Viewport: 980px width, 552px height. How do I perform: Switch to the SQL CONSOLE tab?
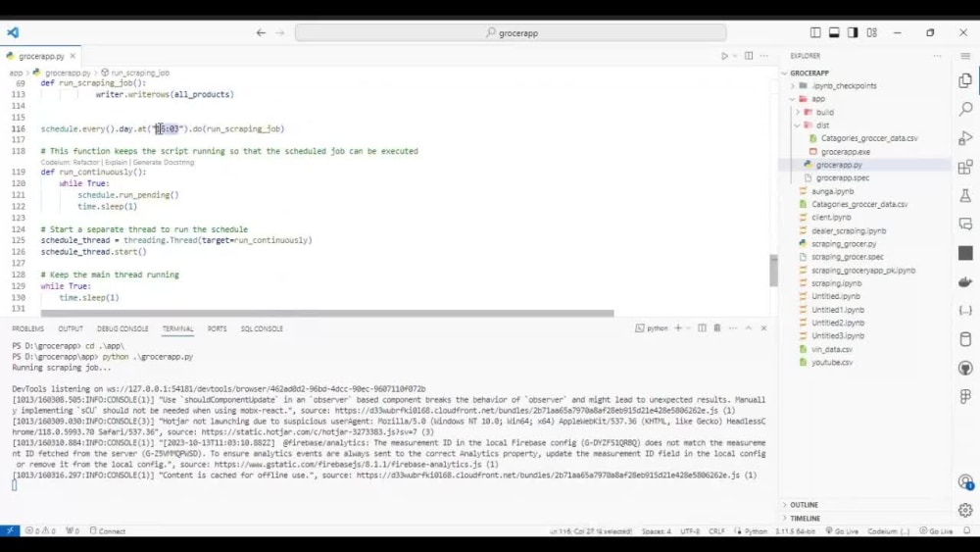[x=262, y=328]
